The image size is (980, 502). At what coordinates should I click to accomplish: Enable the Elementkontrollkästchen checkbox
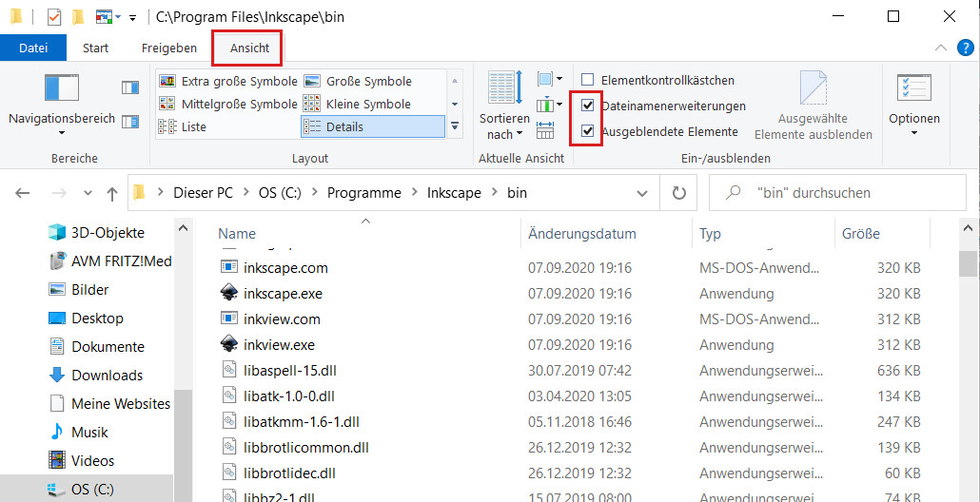coord(588,81)
